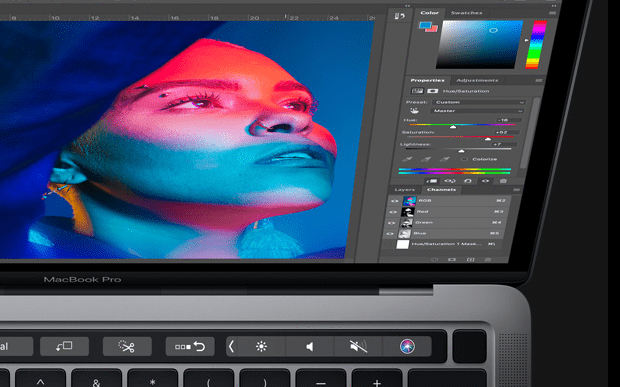This screenshot has height=387, width=620.
Task: Click the view previous state icon
Action: (x=450, y=181)
